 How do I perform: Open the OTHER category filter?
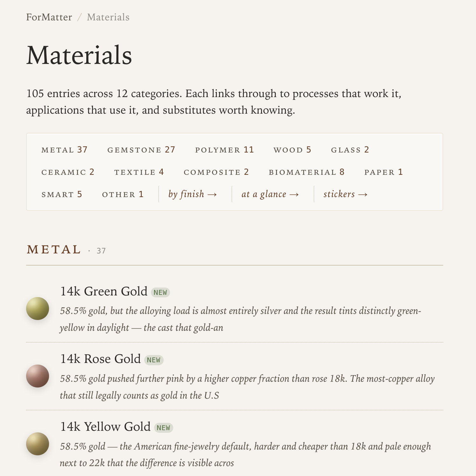tap(123, 194)
